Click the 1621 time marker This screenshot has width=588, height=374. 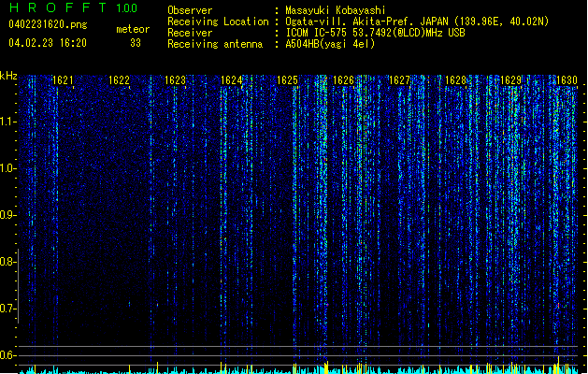tap(63, 79)
